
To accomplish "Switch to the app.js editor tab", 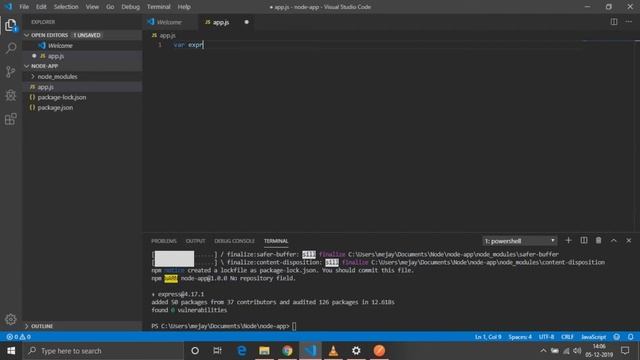I will 227,22.
